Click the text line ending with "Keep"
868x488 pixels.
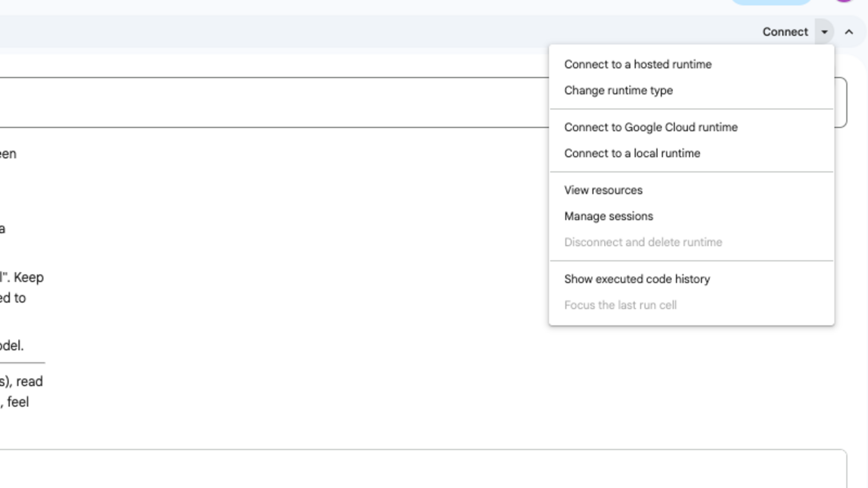coord(22,277)
